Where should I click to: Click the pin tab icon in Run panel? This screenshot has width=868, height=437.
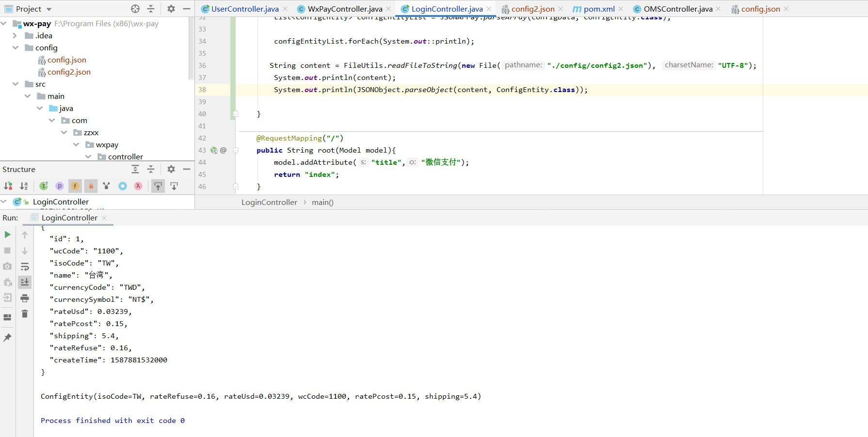click(x=7, y=338)
